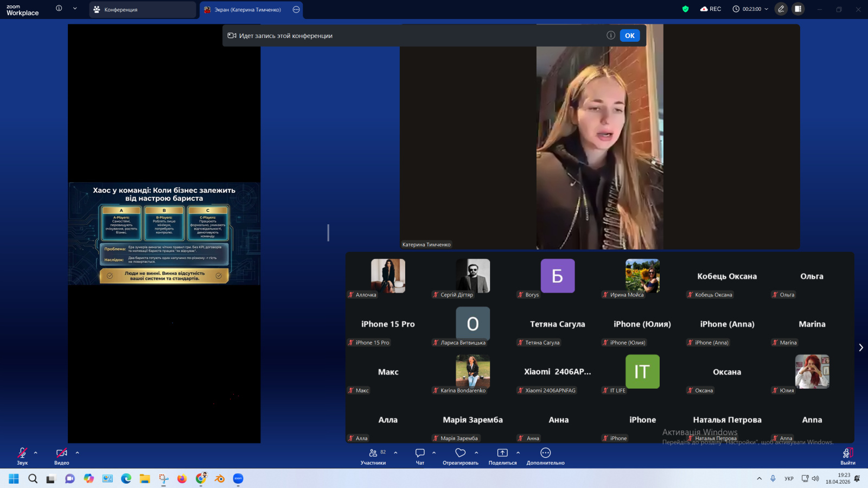The width and height of the screenshot is (868, 488).
Task: Click the divider handle between shared screen and video
Action: [328, 233]
